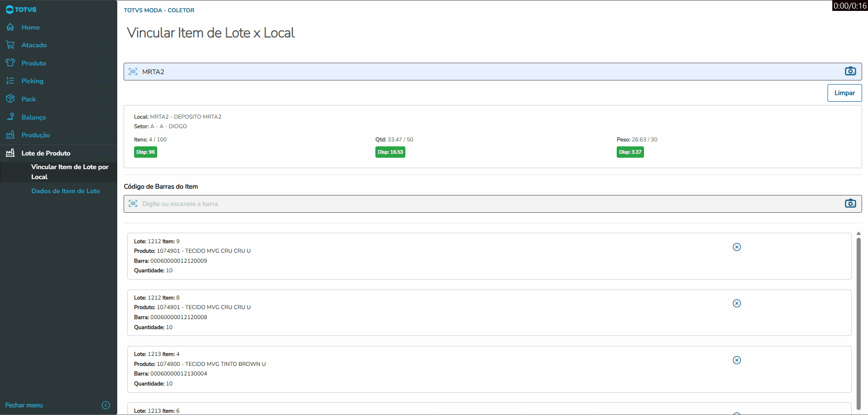
Task: Remove Lote 1213 Item 4 from the list
Action: click(737, 360)
